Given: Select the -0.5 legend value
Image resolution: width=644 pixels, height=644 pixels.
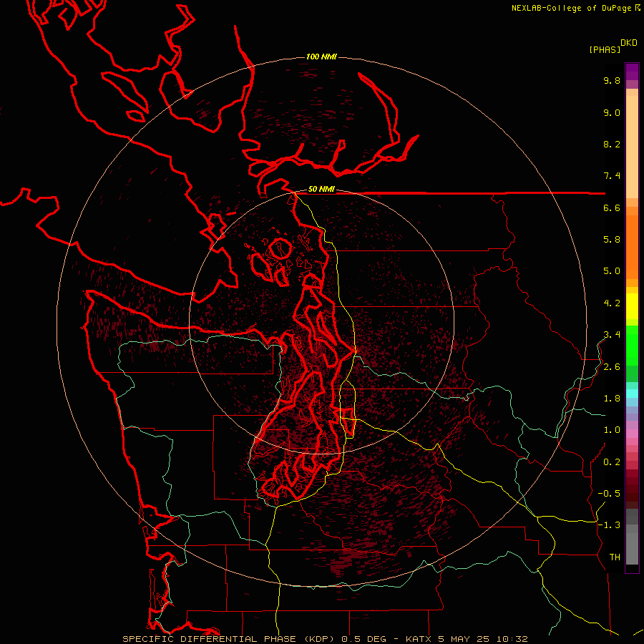Looking at the screenshot, I should [609, 494].
